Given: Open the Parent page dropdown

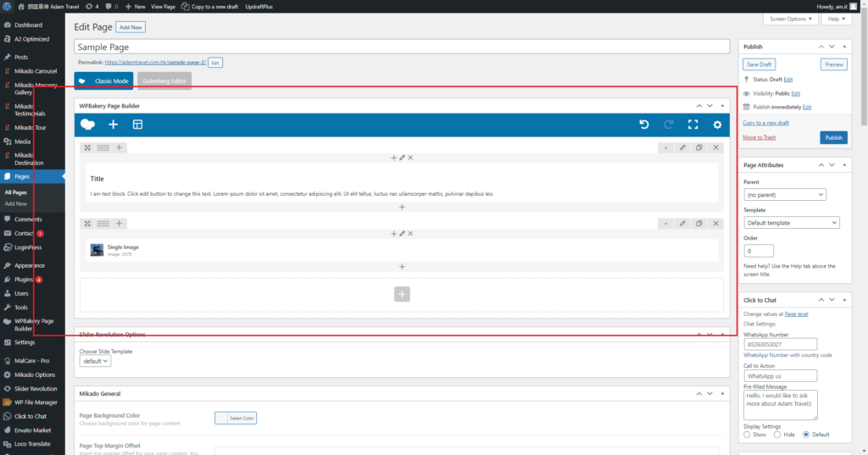Looking at the screenshot, I should tap(785, 195).
